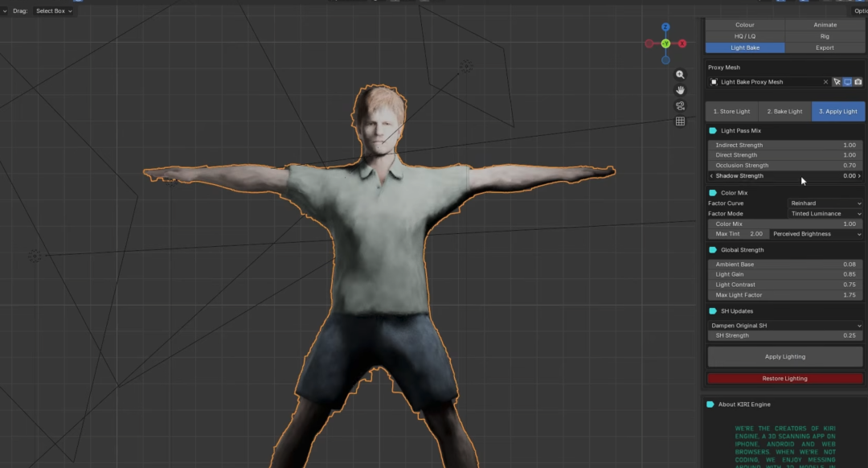Open the Rig tab
Screen dimensions: 868x468
pos(825,36)
